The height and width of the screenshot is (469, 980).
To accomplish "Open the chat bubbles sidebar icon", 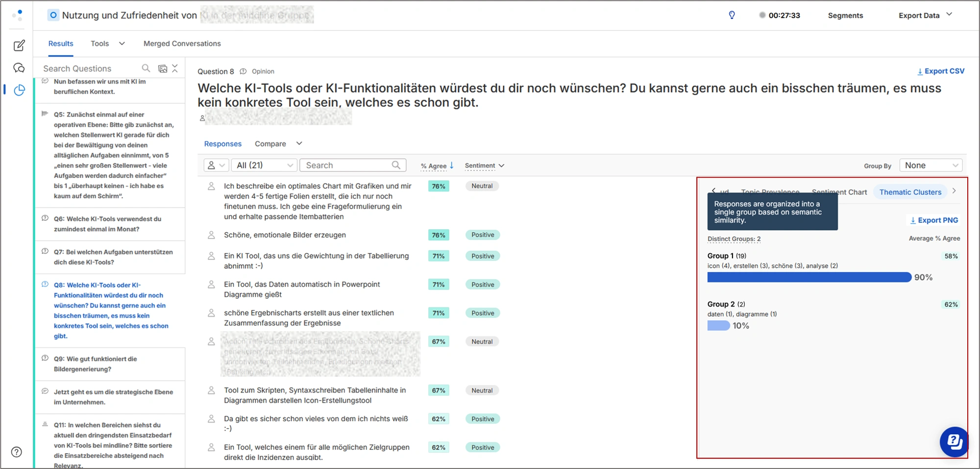I will [x=19, y=68].
